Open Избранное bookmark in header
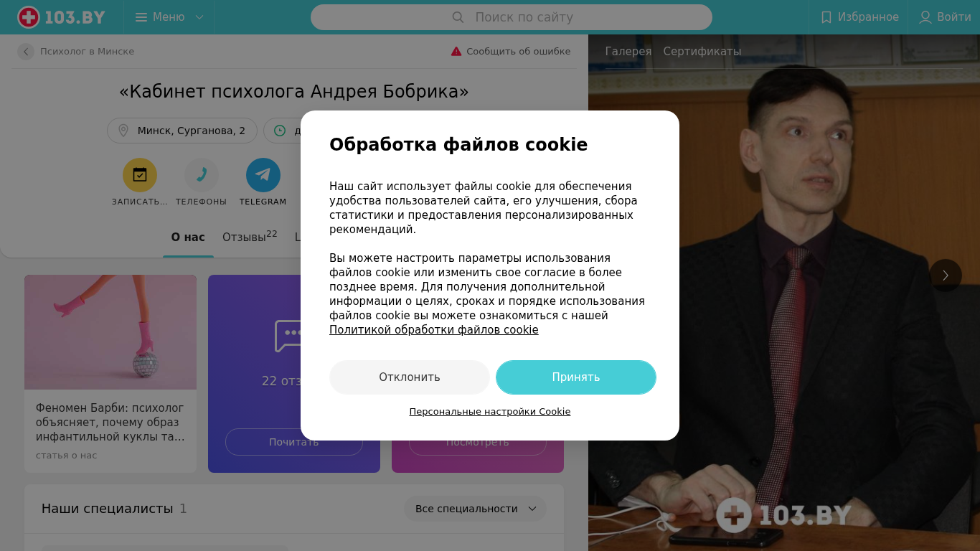The height and width of the screenshot is (551, 980). coord(859,17)
